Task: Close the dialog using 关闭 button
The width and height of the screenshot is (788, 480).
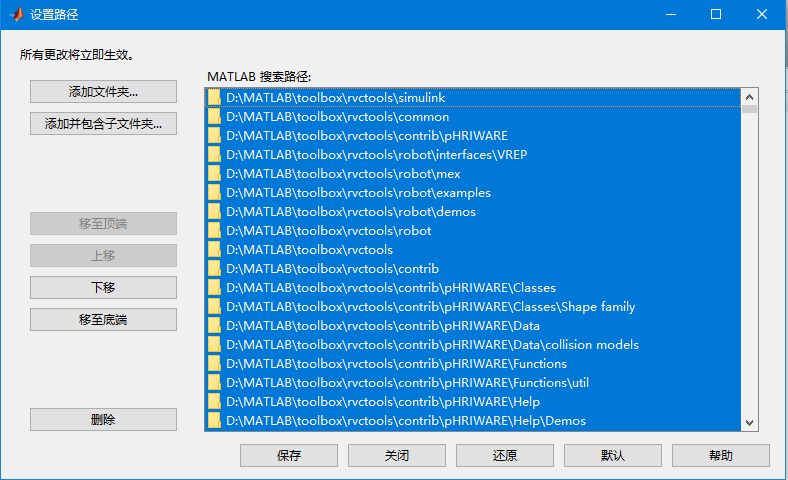Action: [x=397, y=455]
